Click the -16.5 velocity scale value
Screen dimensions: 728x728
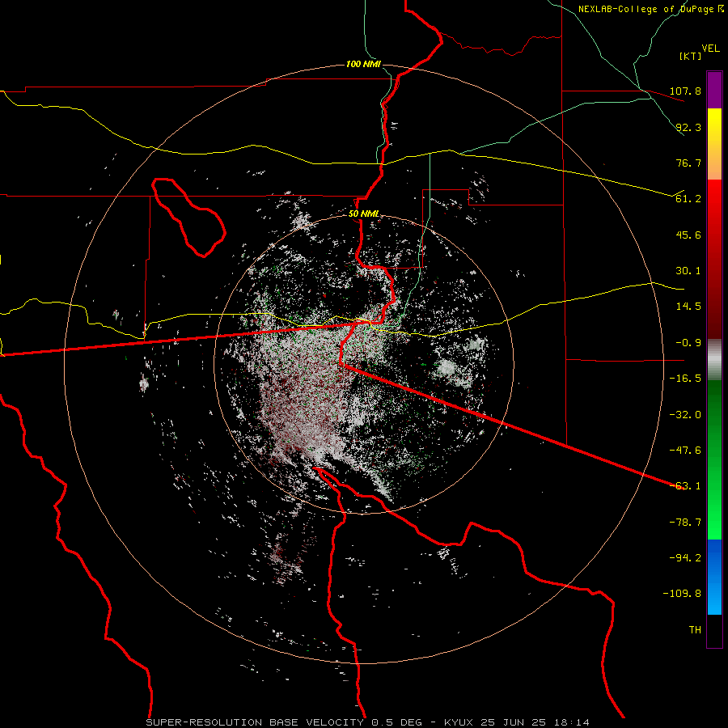click(x=685, y=379)
